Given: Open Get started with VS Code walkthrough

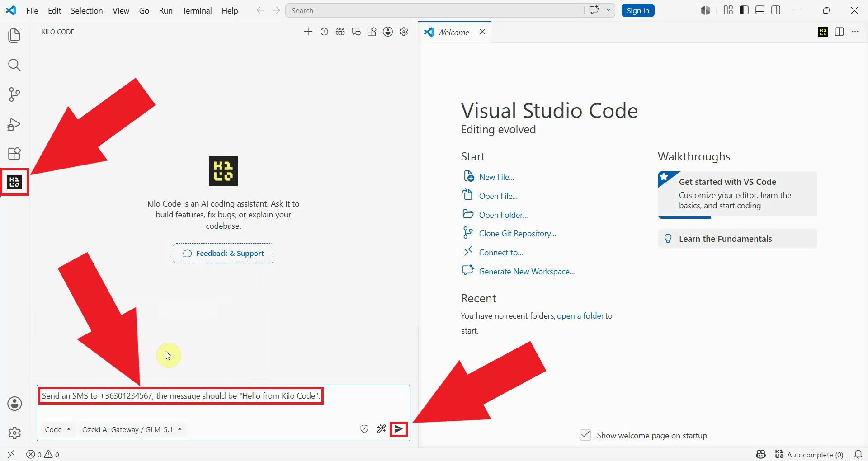Looking at the screenshot, I should pos(738,194).
